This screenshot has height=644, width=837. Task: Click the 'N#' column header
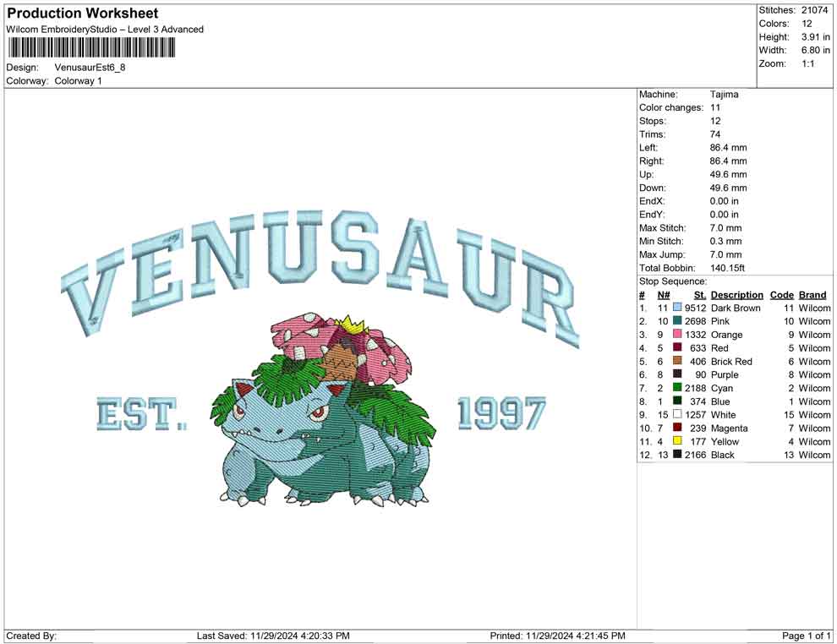(664, 294)
